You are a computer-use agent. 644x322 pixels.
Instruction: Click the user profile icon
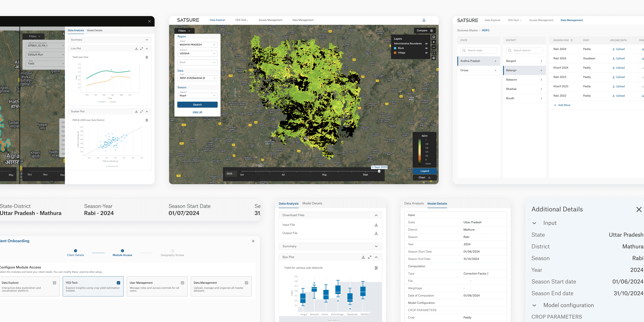point(424,20)
